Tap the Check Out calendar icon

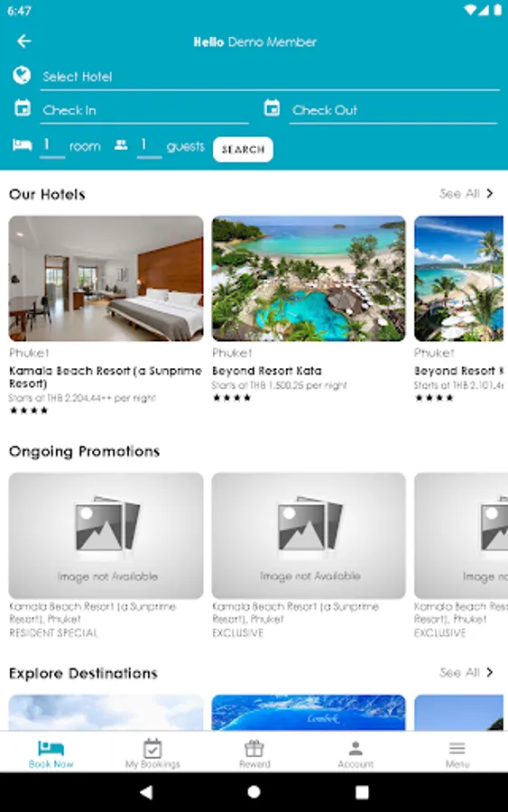point(272,108)
